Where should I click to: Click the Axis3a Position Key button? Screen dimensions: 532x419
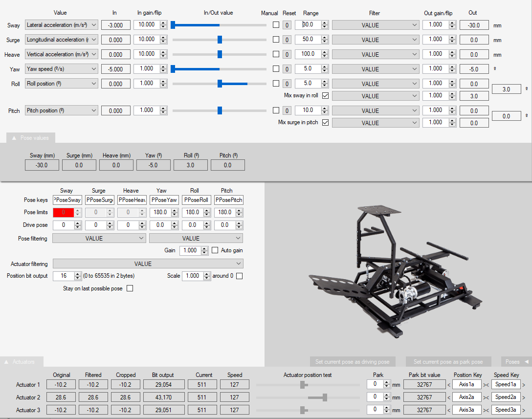pyautogui.click(x=467, y=410)
